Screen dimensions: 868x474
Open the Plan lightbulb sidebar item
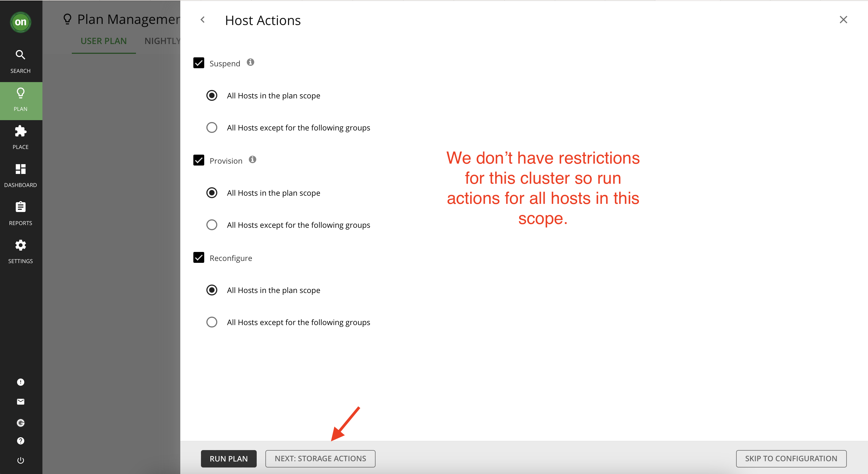pos(21,101)
